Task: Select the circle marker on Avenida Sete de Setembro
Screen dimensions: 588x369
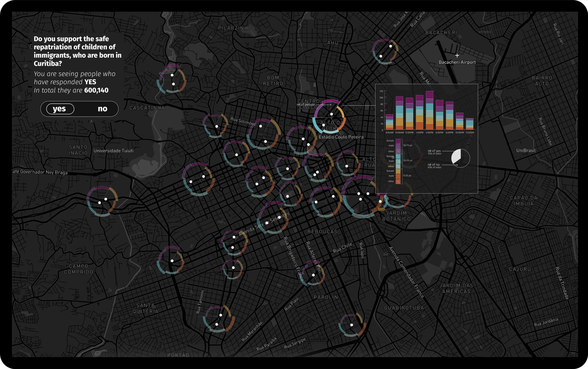Action: pos(274,217)
